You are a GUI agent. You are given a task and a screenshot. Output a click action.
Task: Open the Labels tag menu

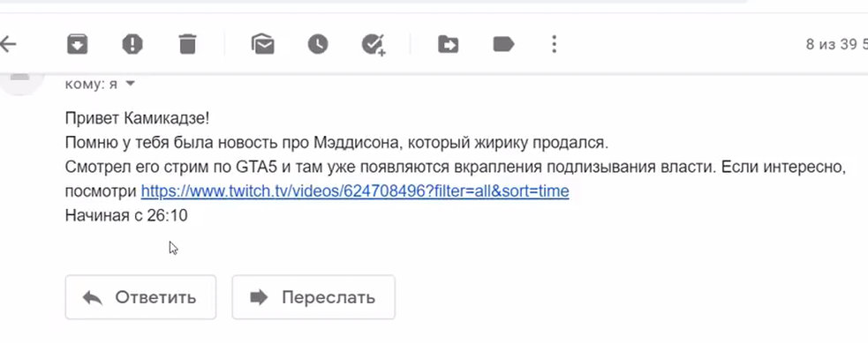point(503,44)
